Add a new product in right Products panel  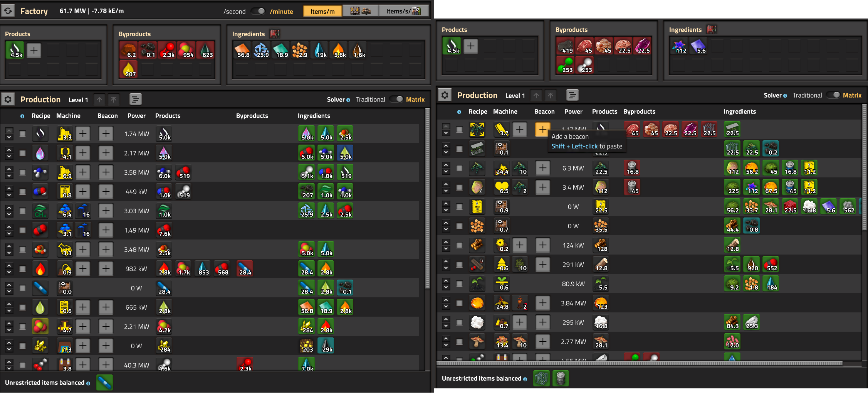471,46
